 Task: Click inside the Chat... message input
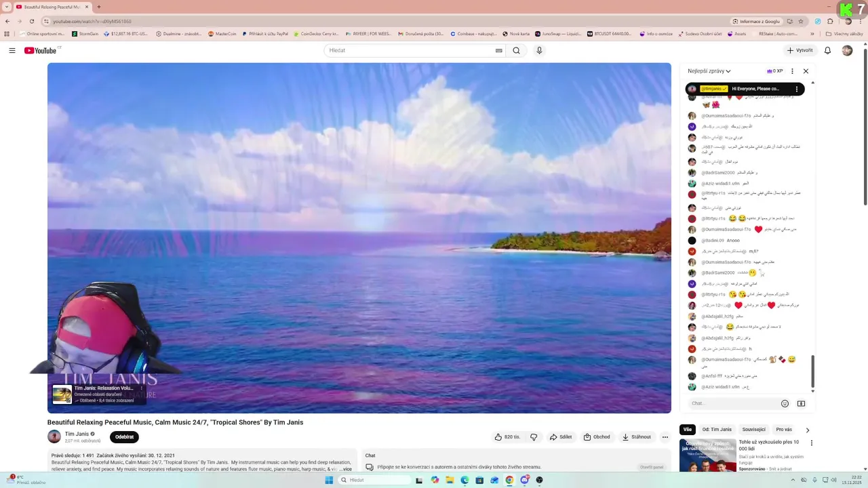[732, 403]
